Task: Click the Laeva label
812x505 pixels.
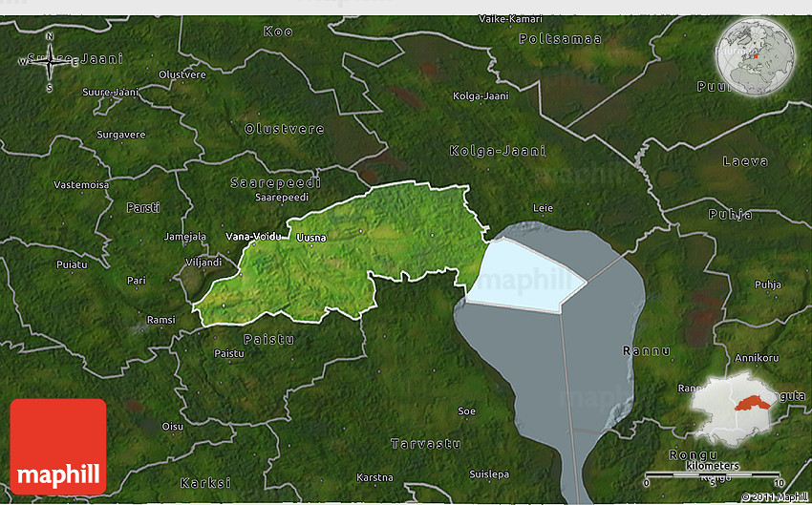Action: pyautogui.click(x=745, y=161)
